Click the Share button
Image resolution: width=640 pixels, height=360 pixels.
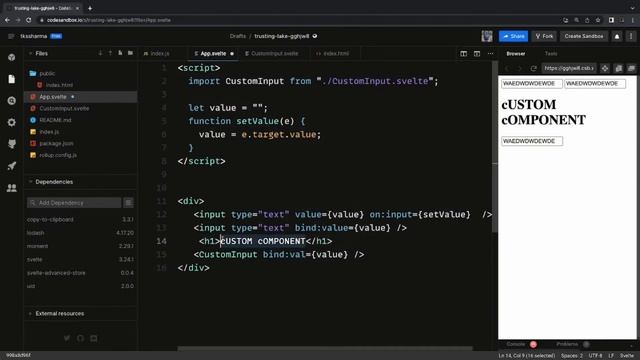(513, 36)
